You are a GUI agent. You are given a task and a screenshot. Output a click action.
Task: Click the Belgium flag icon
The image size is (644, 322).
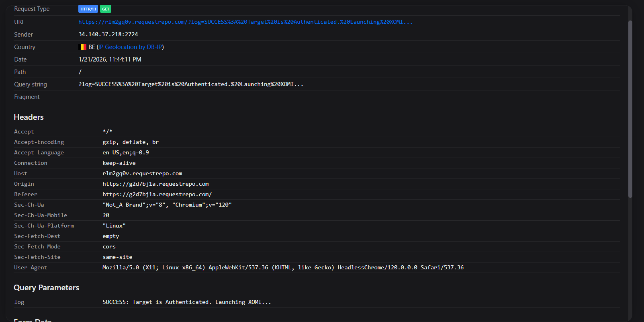coord(83,47)
